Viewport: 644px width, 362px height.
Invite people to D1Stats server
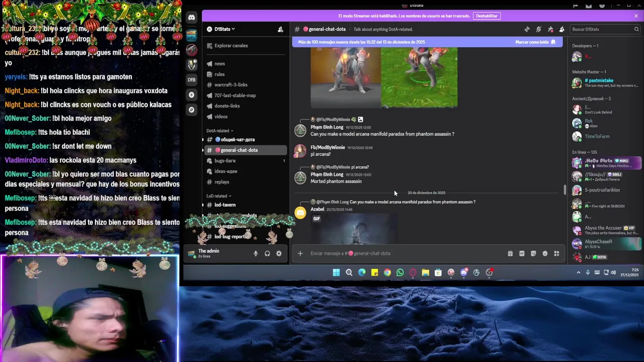tap(280, 29)
